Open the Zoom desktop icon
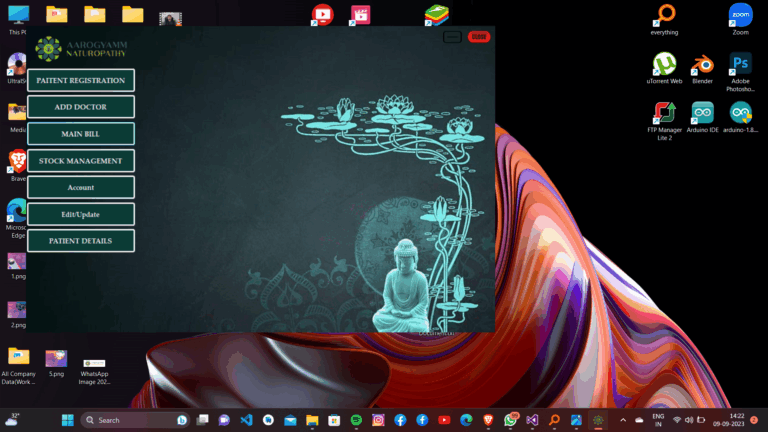The height and width of the screenshot is (432, 768). 740,16
